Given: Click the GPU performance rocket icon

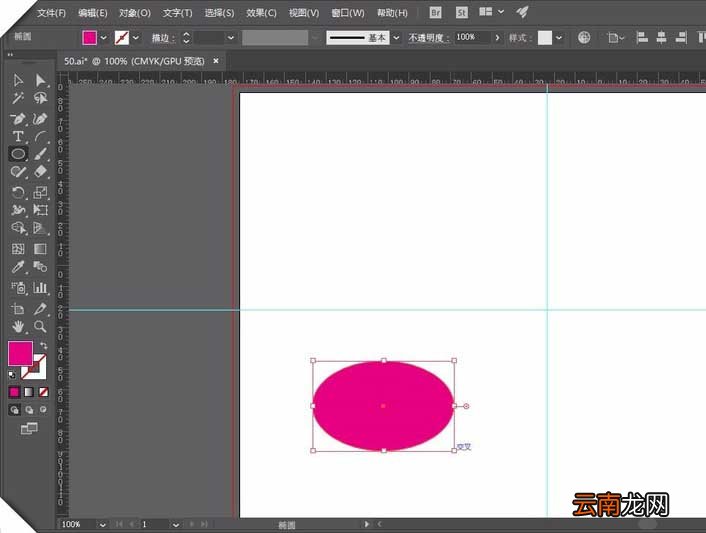Looking at the screenshot, I should pos(522,12).
